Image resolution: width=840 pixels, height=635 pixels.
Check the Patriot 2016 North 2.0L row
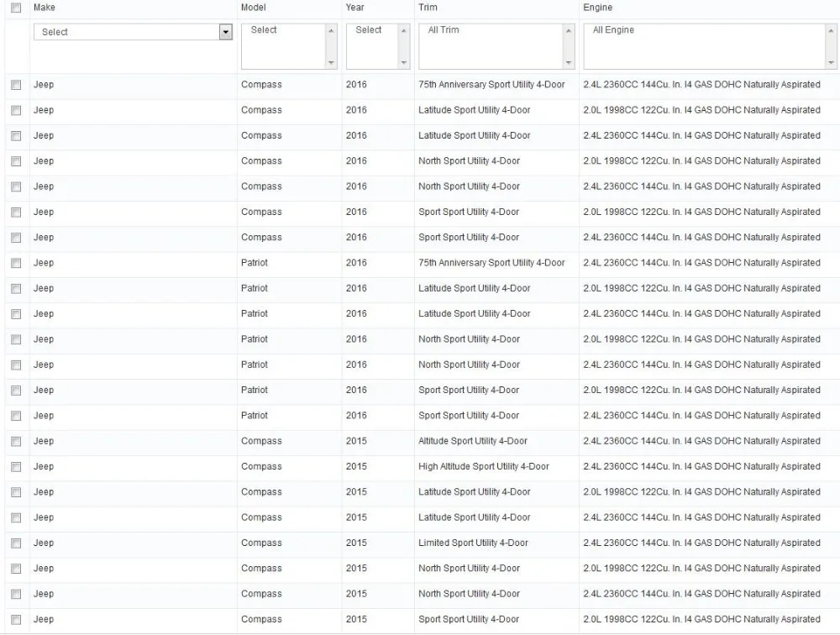tap(16, 339)
